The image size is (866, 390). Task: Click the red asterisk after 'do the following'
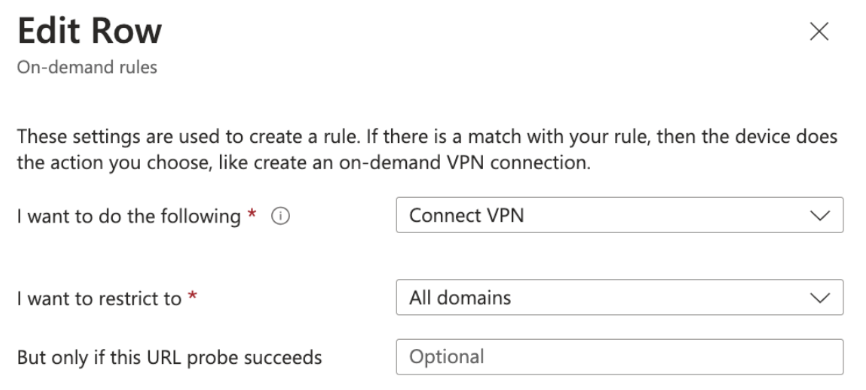(252, 213)
